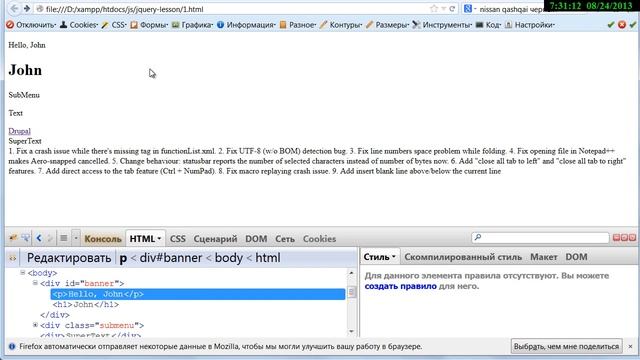
Task: Open the Формы toolbar menu
Action: (x=149, y=25)
